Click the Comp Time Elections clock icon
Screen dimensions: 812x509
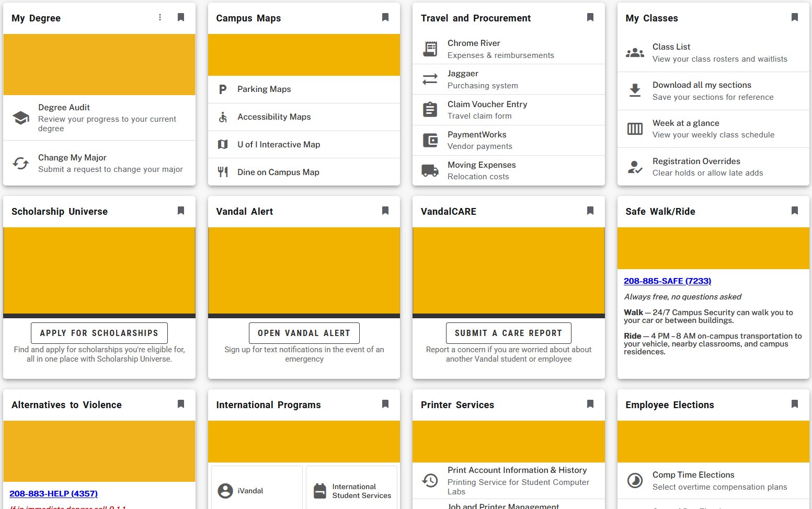click(635, 480)
